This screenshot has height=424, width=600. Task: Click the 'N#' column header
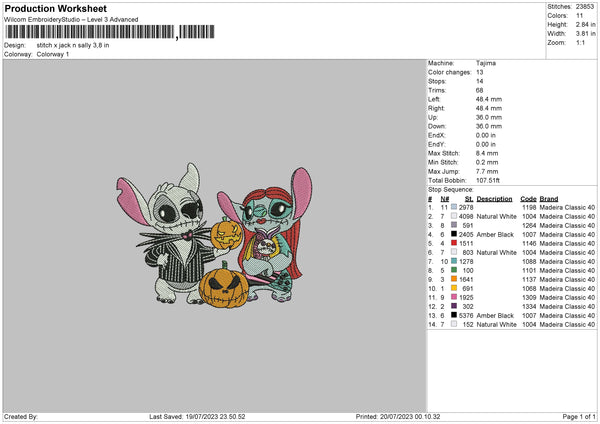click(x=444, y=199)
